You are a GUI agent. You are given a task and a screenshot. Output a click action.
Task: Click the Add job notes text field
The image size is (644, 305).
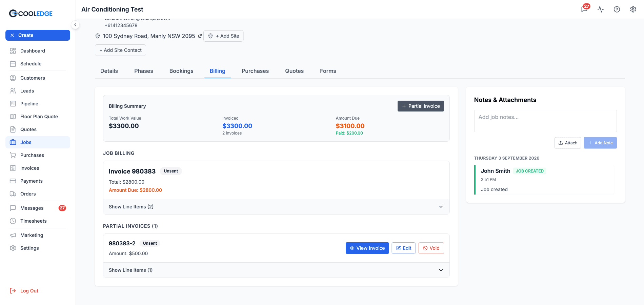tap(545, 121)
